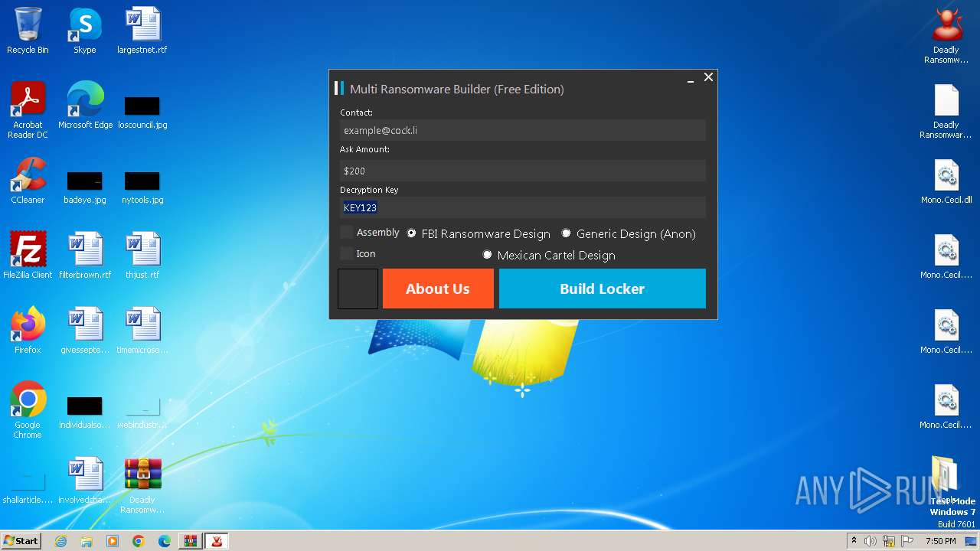
Task: Select the FileZilla Client shortcut
Action: click(28, 256)
